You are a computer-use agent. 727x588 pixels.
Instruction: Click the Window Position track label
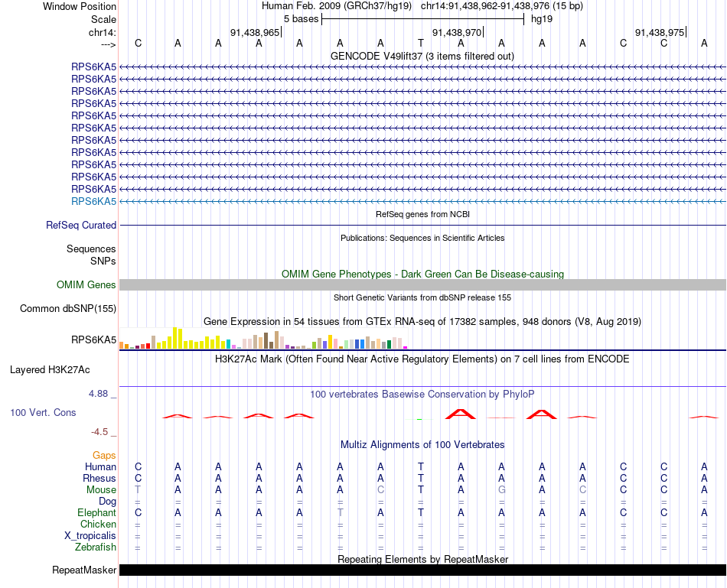point(80,6)
